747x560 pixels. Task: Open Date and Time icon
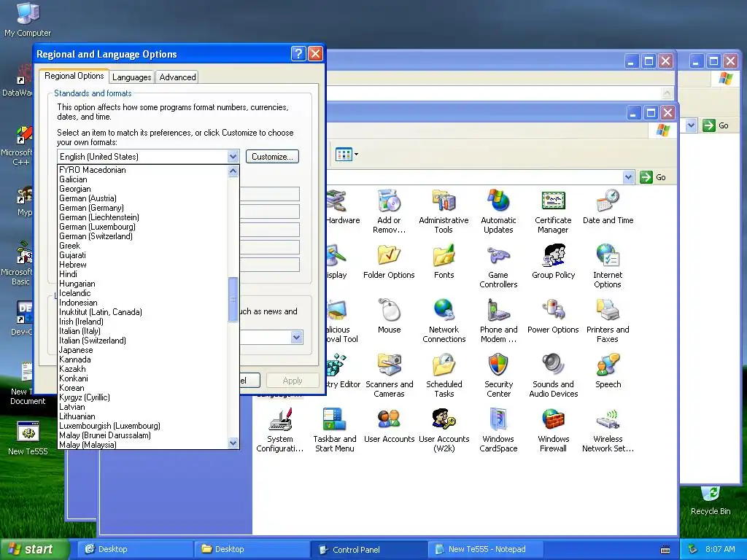pyautogui.click(x=608, y=207)
